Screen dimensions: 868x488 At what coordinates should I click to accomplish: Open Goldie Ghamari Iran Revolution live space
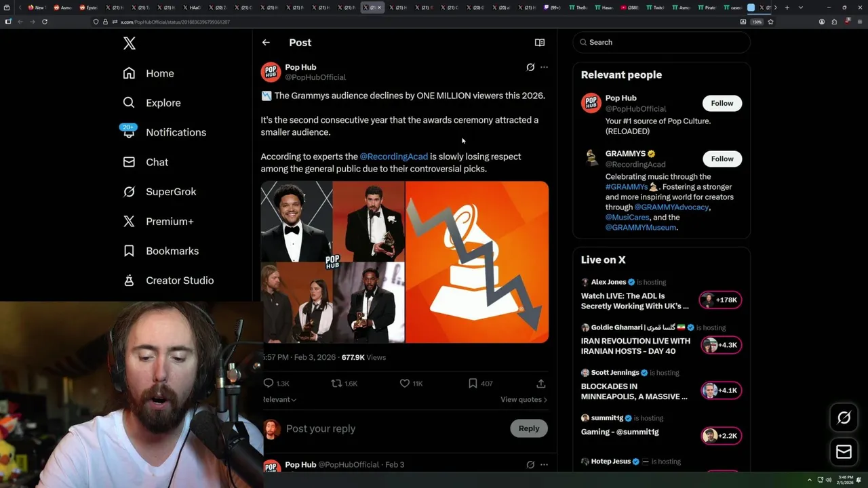(661, 342)
